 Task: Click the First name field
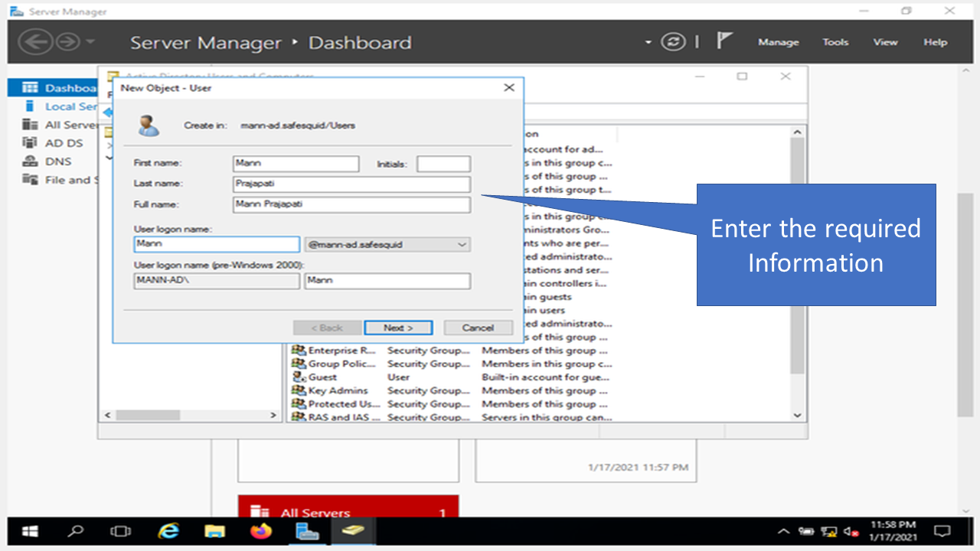tap(296, 163)
